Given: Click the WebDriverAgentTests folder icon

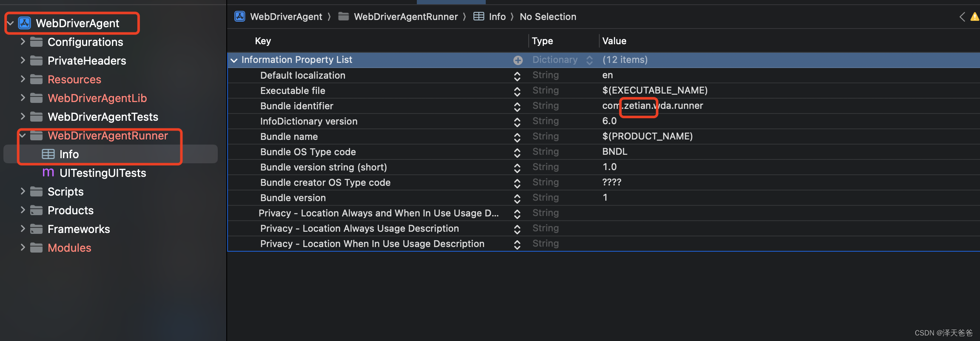Looking at the screenshot, I should (37, 117).
